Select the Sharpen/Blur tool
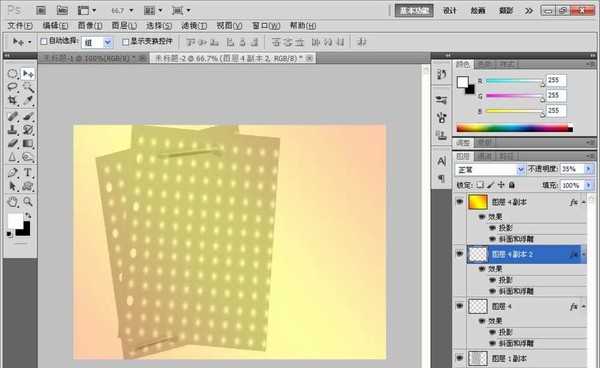Image resolution: width=600 pixels, height=368 pixels. pyautogui.click(x=13, y=157)
